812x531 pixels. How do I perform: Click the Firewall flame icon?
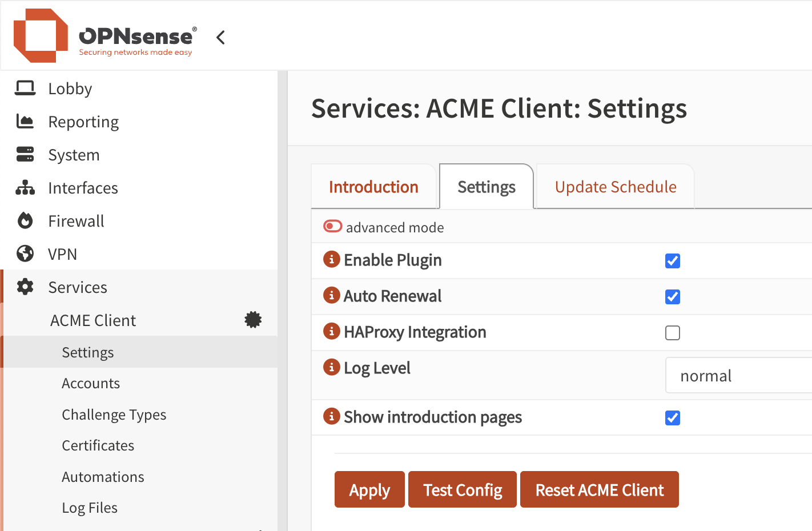point(25,221)
